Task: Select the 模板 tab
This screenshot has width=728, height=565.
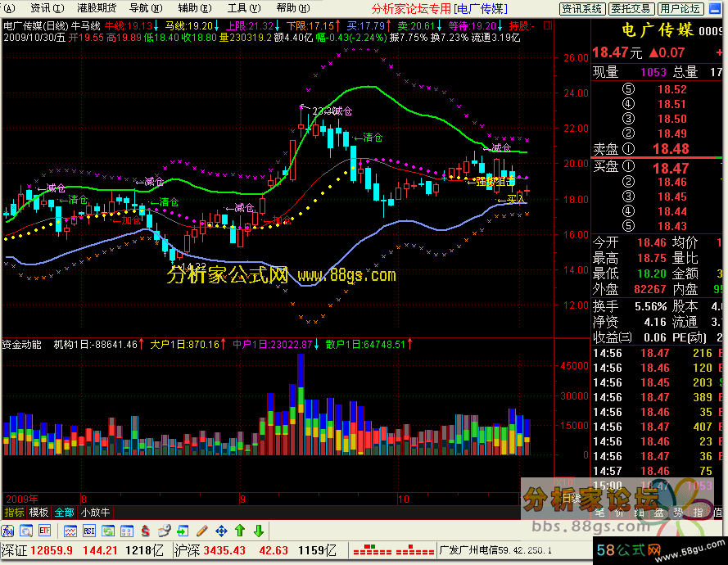Action: [38, 513]
